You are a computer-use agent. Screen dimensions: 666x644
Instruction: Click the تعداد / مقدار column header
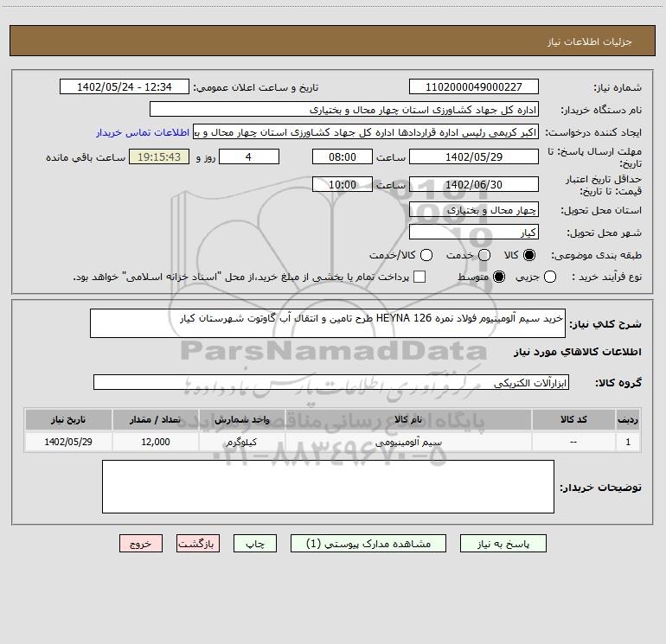(x=156, y=419)
